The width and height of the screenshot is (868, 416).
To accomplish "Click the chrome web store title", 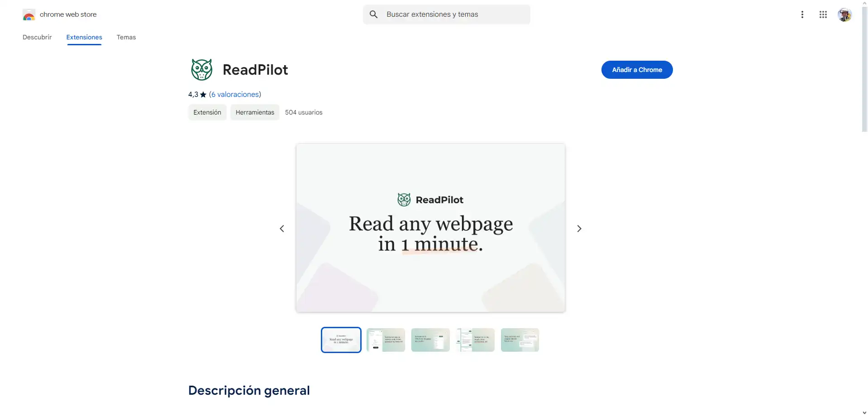I will [x=68, y=14].
